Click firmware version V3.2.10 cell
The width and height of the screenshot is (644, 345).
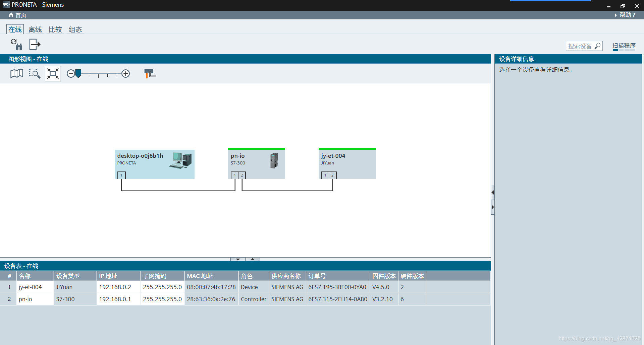click(384, 299)
